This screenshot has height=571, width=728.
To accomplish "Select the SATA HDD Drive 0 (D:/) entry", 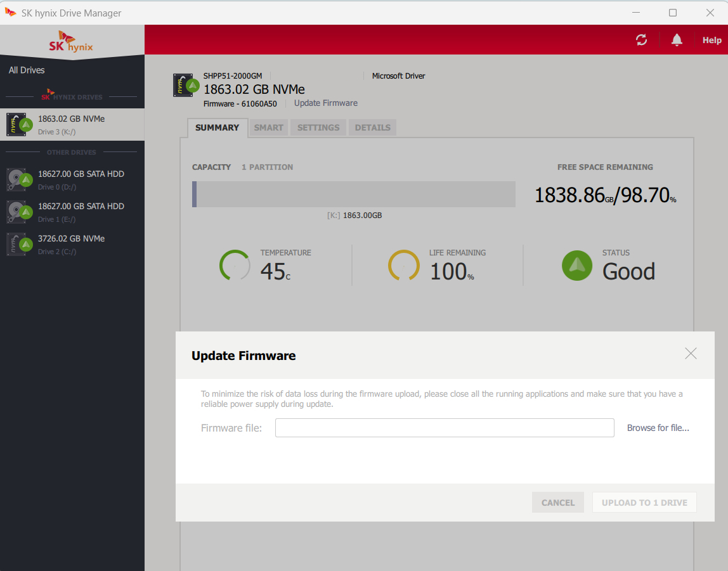I will (x=72, y=180).
